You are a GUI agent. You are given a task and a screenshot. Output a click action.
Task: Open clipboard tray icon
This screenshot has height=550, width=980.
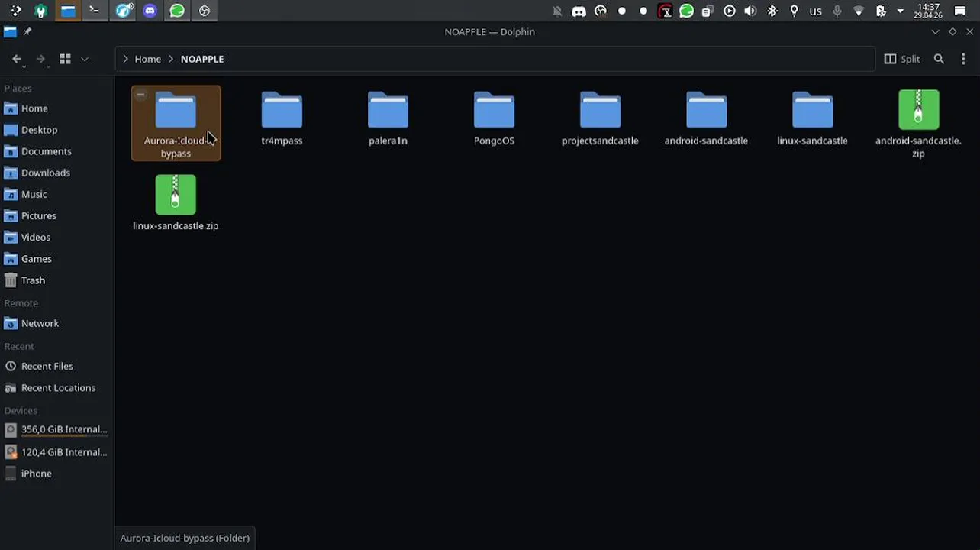(708, 11)
